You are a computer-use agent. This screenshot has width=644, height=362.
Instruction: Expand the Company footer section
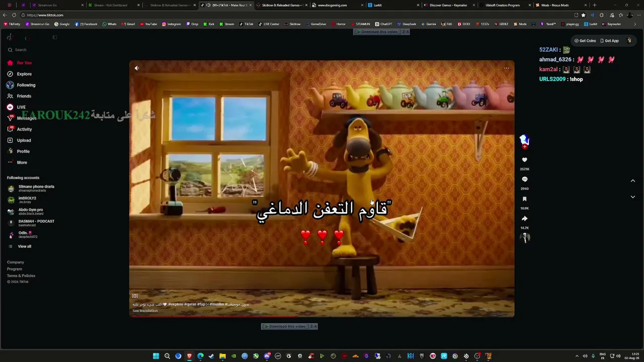click(16, 262)
